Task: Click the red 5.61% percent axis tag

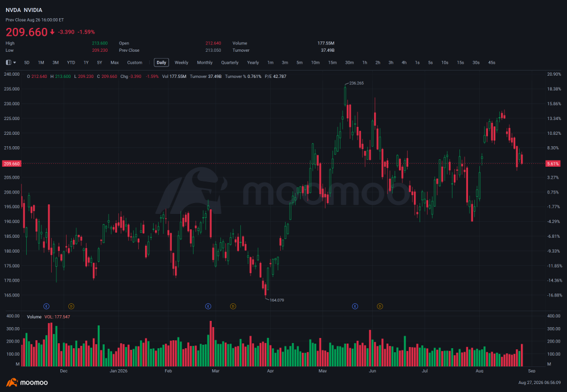Action: [553, 164]
